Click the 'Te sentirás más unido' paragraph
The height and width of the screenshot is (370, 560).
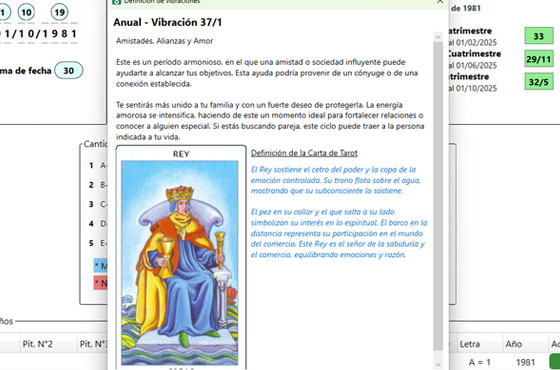point(270,121)
